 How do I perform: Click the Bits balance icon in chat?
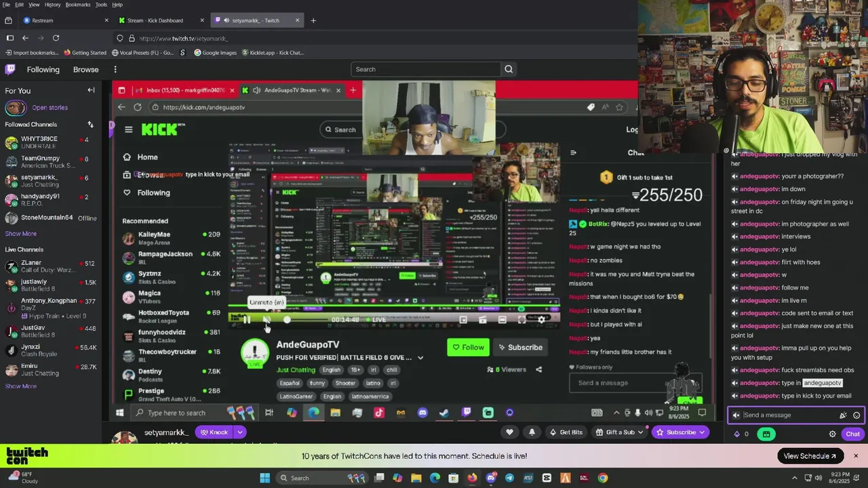pos(737,434)
